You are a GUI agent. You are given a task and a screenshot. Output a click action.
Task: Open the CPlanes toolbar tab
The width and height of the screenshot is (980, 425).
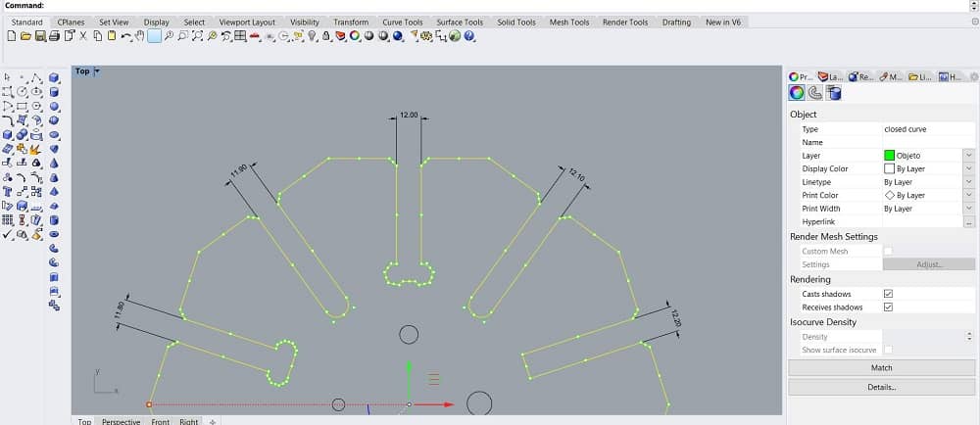click(71, 22)
